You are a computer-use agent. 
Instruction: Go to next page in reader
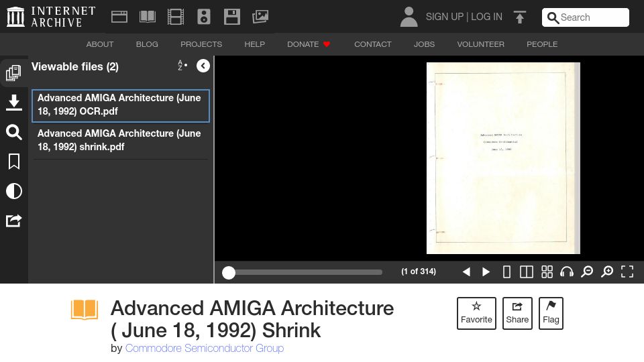(x=486, y=271)
